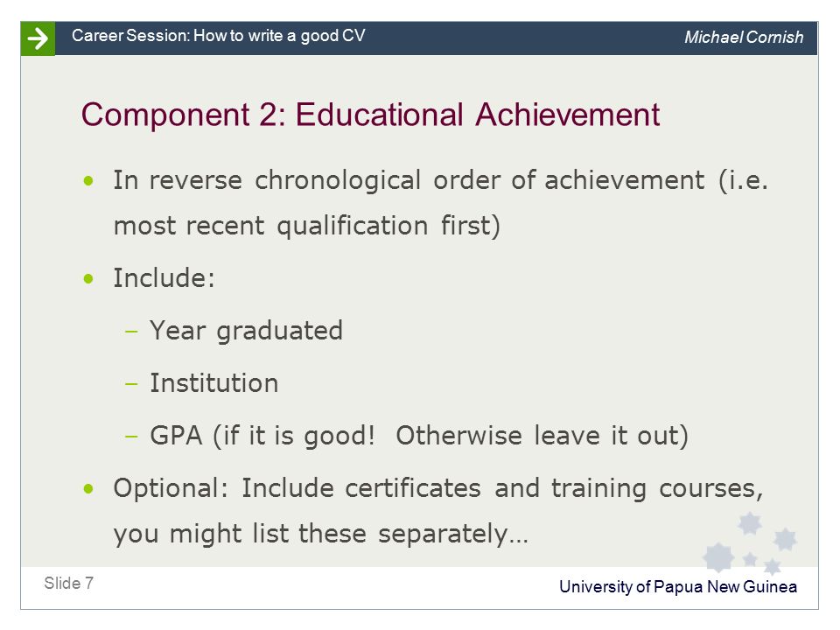The height and width of the screenshot is (630, 840).
Task: Click the text 'Year graduated'
Action: click(246, 331)
